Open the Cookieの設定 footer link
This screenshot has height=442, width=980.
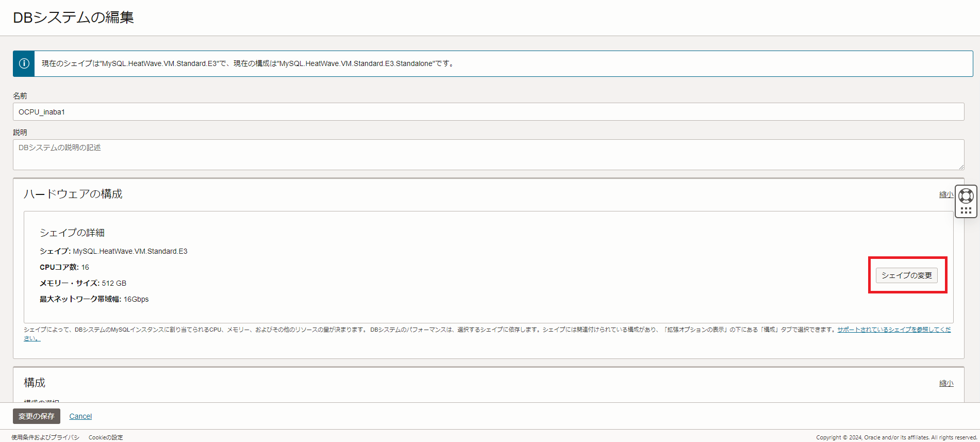pyautogui.click(x=106, y=437)
